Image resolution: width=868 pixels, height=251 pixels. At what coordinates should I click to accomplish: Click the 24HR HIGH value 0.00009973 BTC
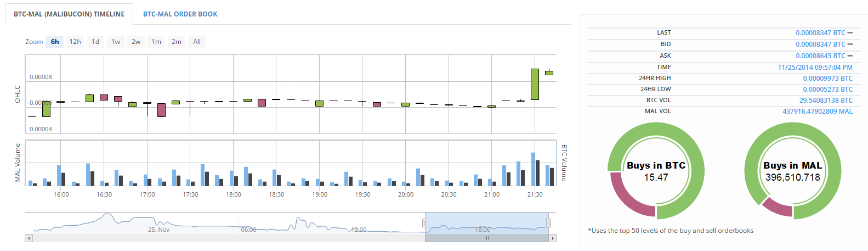click(827, 79)
